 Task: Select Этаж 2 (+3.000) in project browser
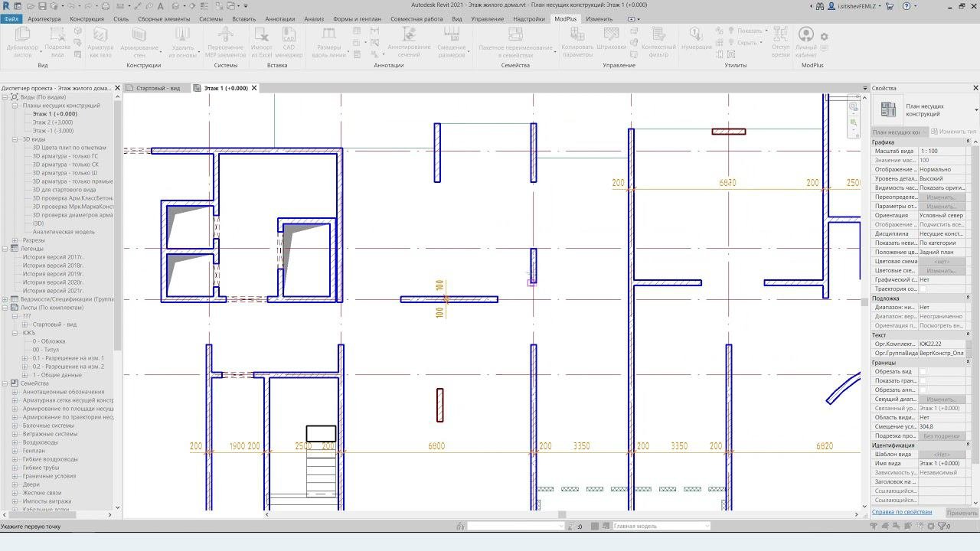coord(53,122)
